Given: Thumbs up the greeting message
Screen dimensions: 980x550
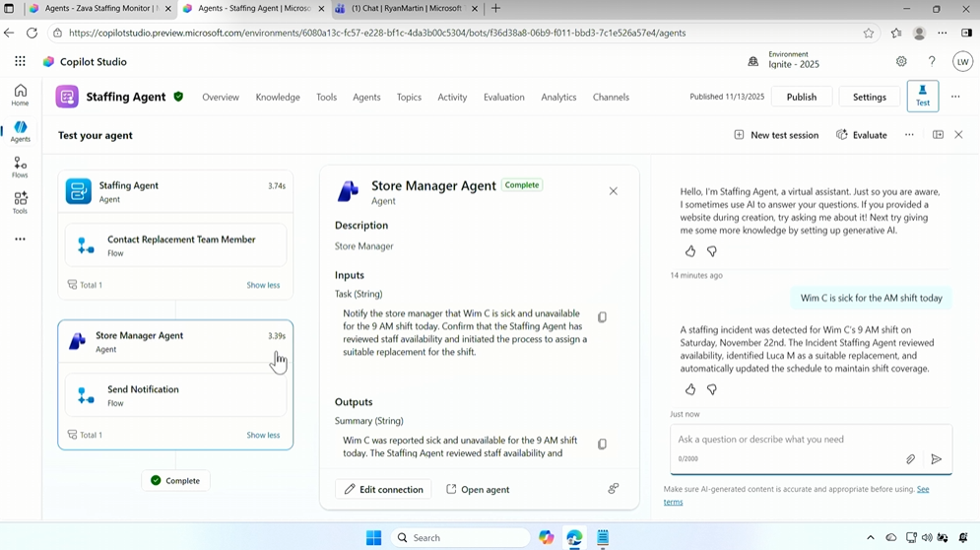Looking at the screenshot, I should pos(689,252).
